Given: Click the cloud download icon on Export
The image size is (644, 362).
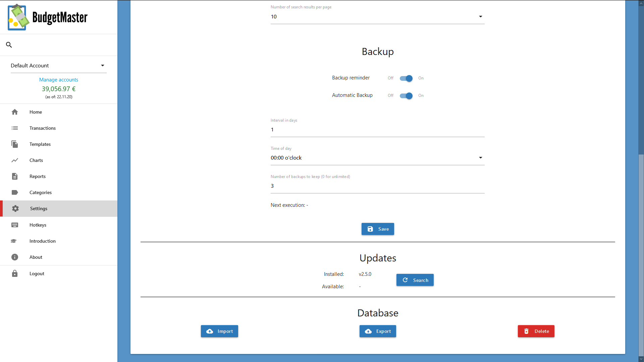Looking at the screenshot, I should (x=368, y=331).
